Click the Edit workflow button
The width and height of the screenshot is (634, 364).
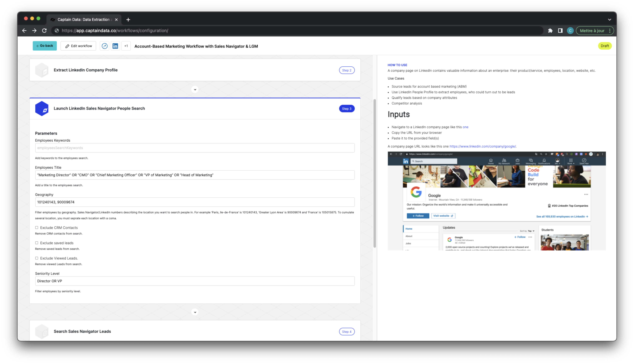[x=78, y=46]
